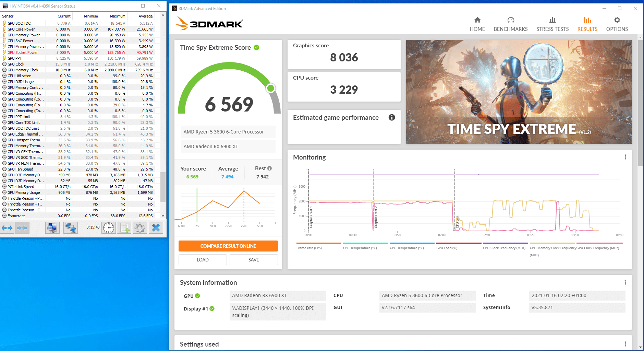Click the 3DMark title bar app icon
This screenshot has width=644, height=351.
point(174,8)
